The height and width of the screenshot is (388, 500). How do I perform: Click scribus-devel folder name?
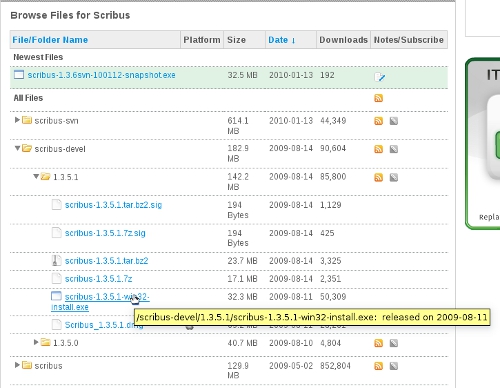60,149
